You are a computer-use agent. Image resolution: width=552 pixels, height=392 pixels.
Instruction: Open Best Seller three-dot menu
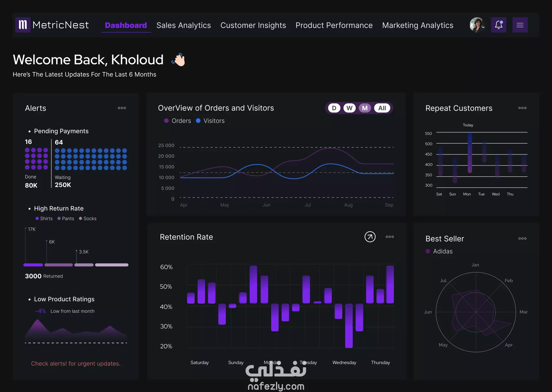[x=522, y=238]
